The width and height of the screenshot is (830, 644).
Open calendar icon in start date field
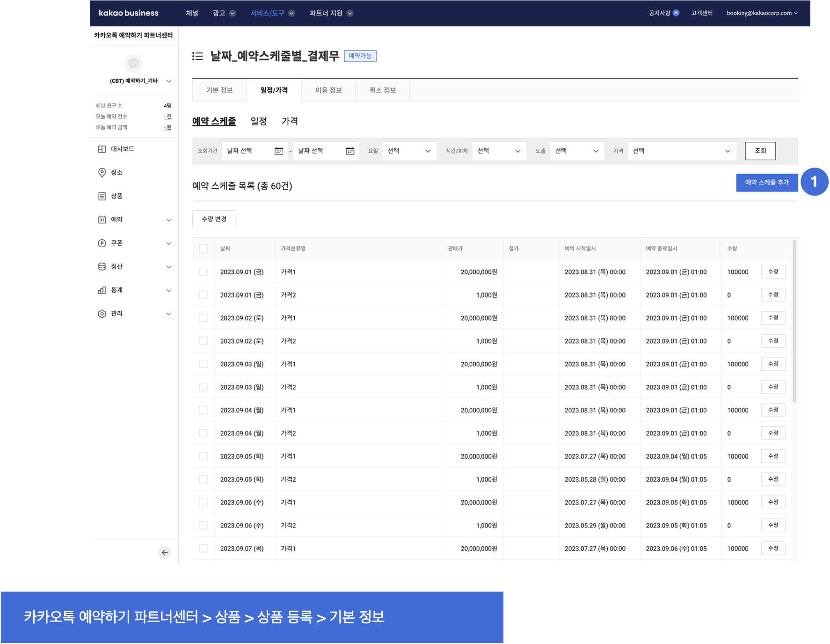click(279, 151)
